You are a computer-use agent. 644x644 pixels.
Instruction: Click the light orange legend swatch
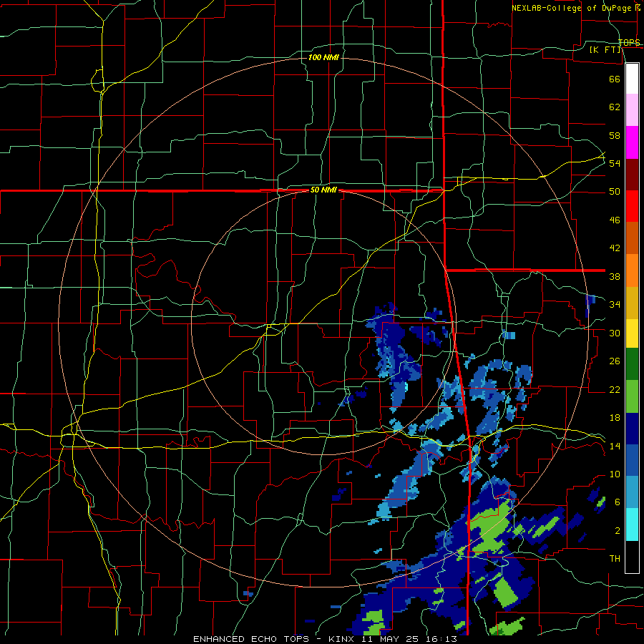click(x=632, y=270)
